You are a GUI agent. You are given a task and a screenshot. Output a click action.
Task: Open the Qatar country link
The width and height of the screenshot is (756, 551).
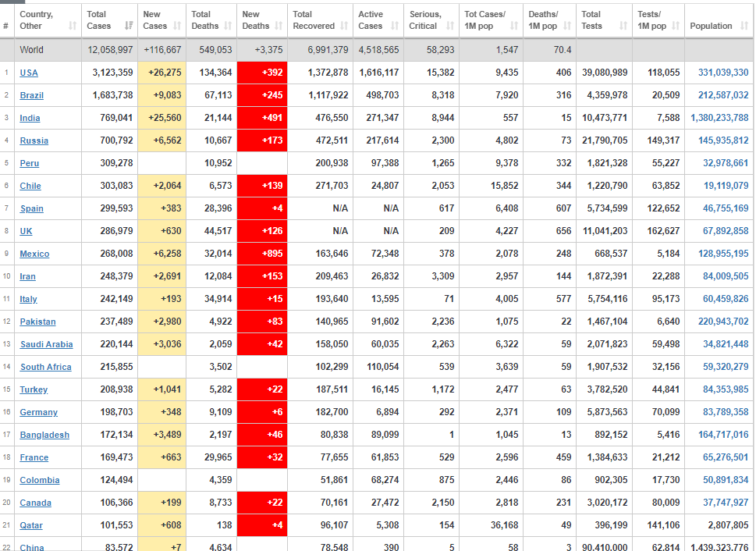31,525
